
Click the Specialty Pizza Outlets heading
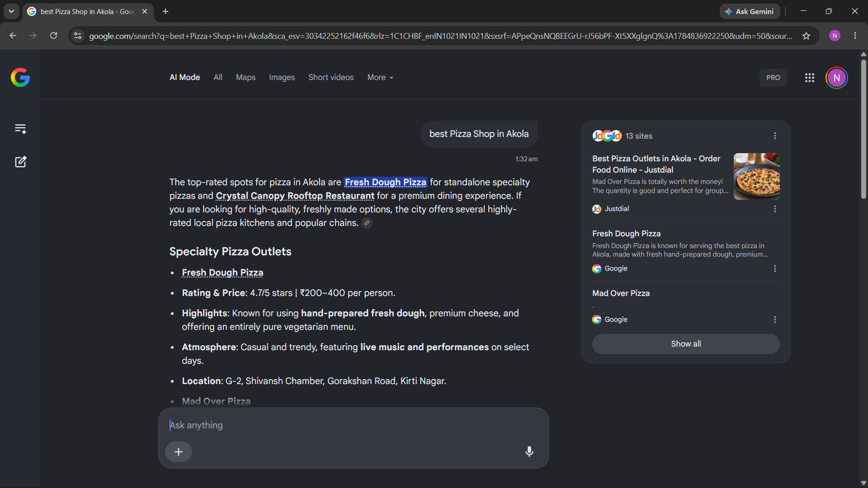pos(230,252)
